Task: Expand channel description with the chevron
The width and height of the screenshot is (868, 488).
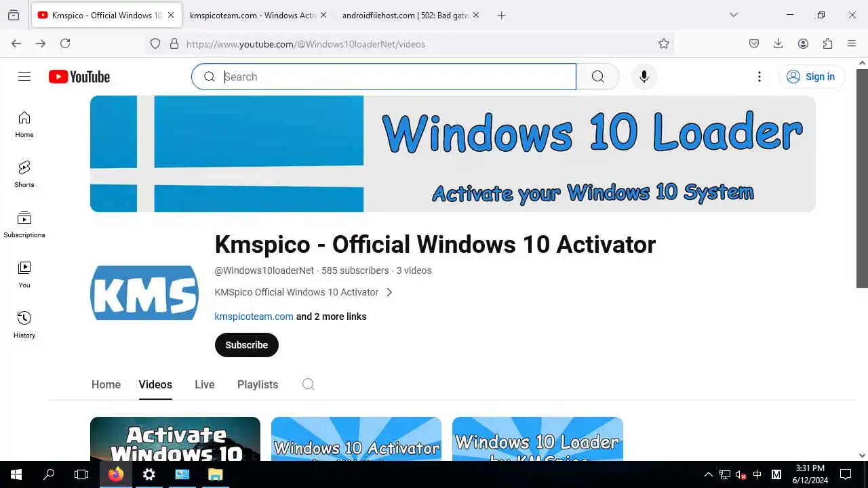Action: 389,292
